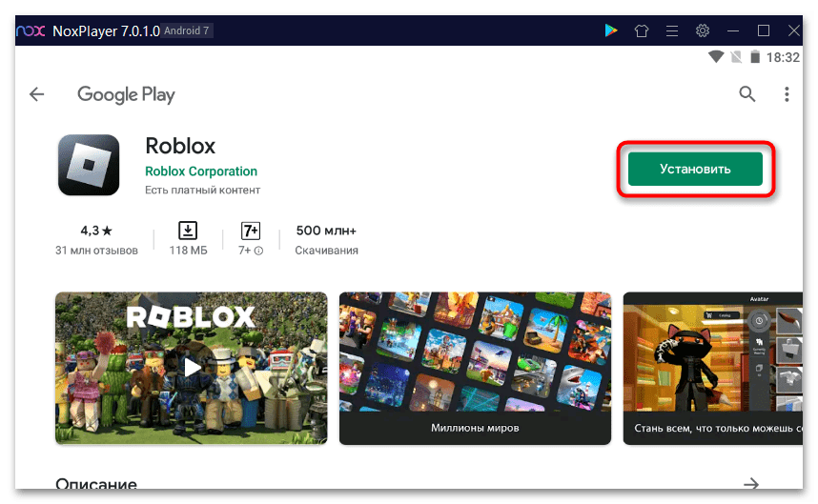Image resolution: width=818 pixels, height=504 pixels.
Task: Click the green Установить install button
Action: click(695, 169)
